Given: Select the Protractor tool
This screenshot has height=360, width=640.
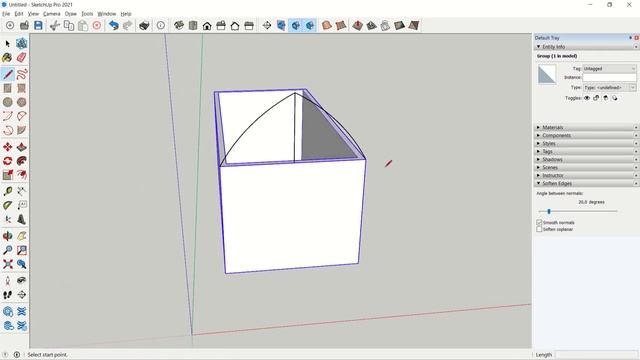Looking at the screenshot, I should (x=7, y=205).
